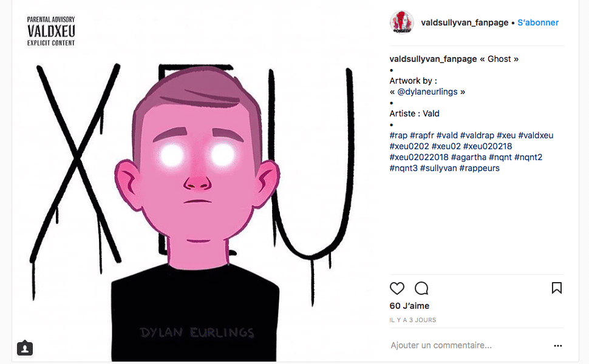This screenshot has width=589, height=364.
Task: Open the #agartha hashtag
Action: point(468,157)
